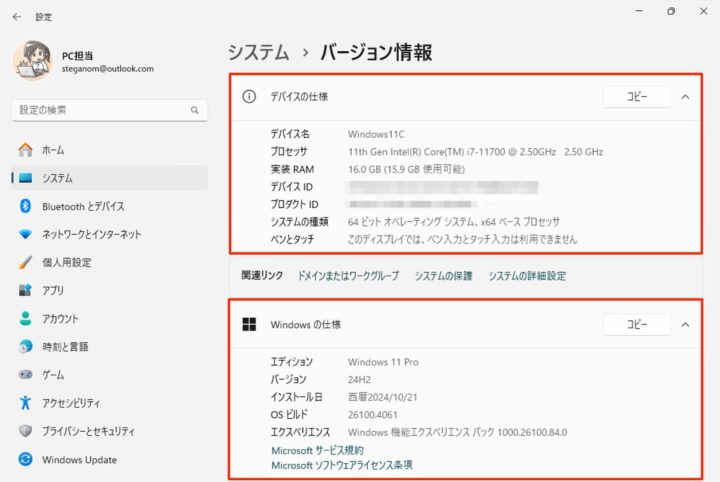Select the システムの種類 64 ビット value

coord(454,222)
